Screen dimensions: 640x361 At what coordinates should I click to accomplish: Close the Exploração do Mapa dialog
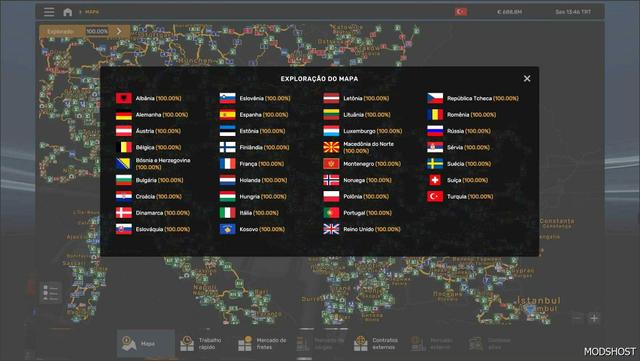pos(527,78)
